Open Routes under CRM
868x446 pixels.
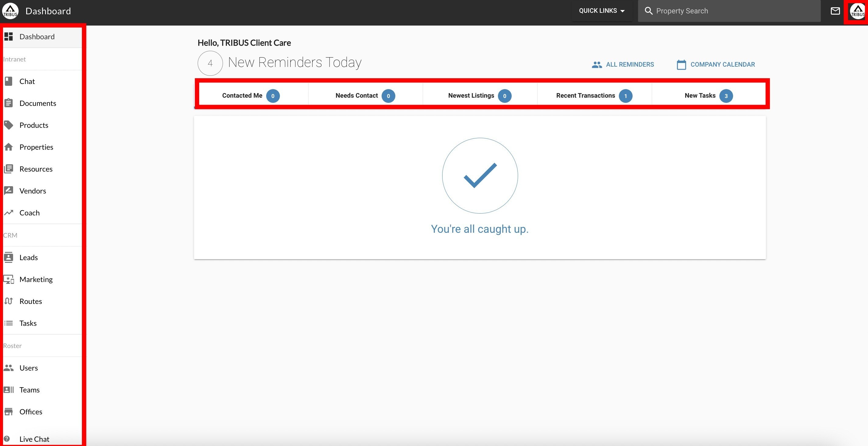click(x=42, y=301)
